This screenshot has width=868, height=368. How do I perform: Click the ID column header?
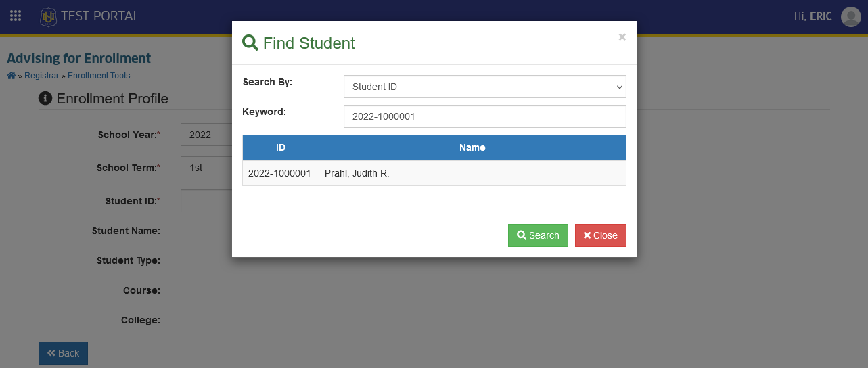(281, 147)
